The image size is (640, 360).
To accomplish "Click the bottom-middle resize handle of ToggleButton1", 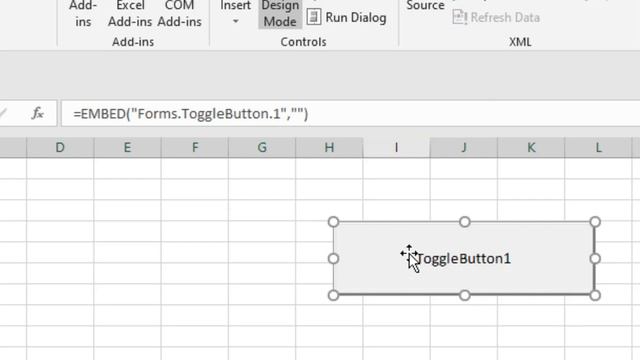I will 464,295.
